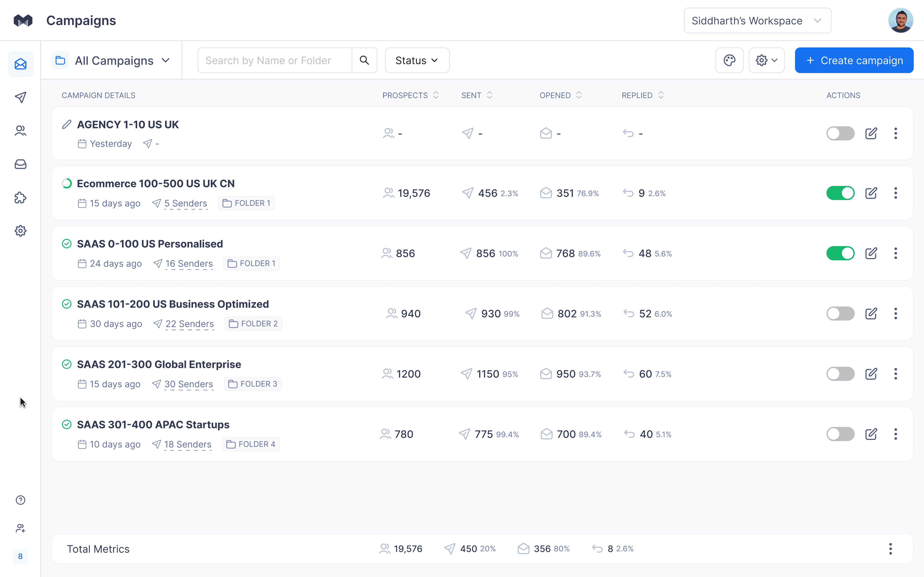Click the help question mark icon
Viewport: 924px width, 577px height.
point(20,500)
